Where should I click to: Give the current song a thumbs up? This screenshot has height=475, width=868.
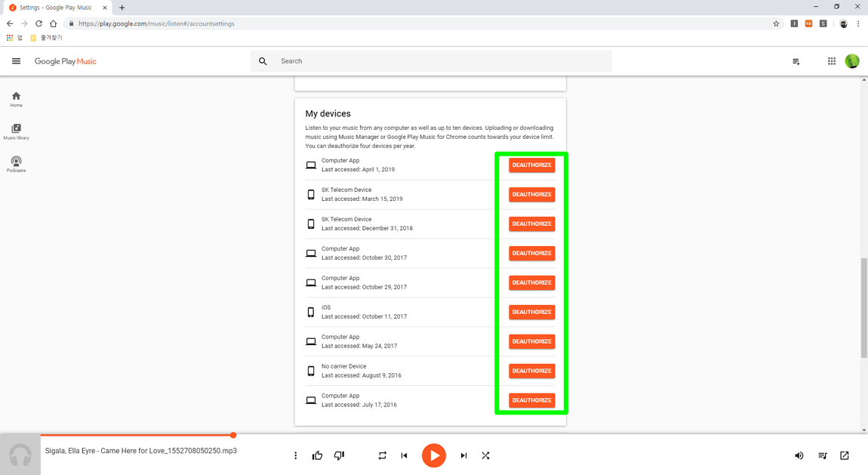pos(317,455)
